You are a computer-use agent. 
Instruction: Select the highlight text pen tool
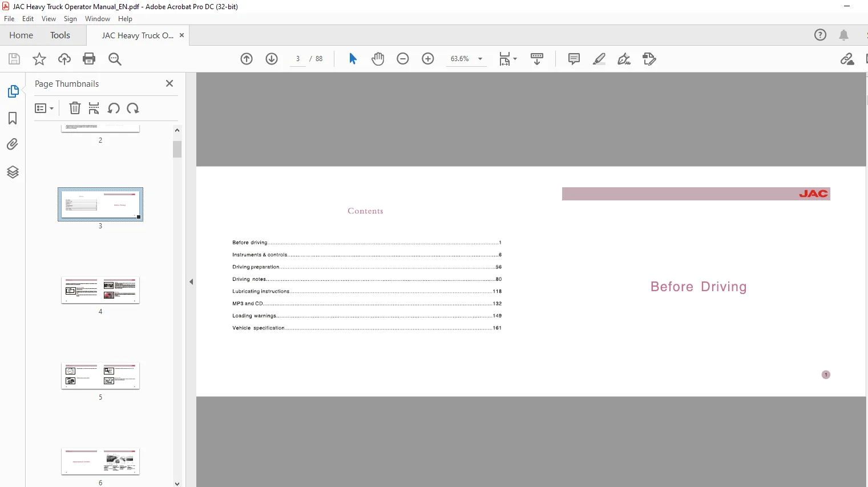599,59
